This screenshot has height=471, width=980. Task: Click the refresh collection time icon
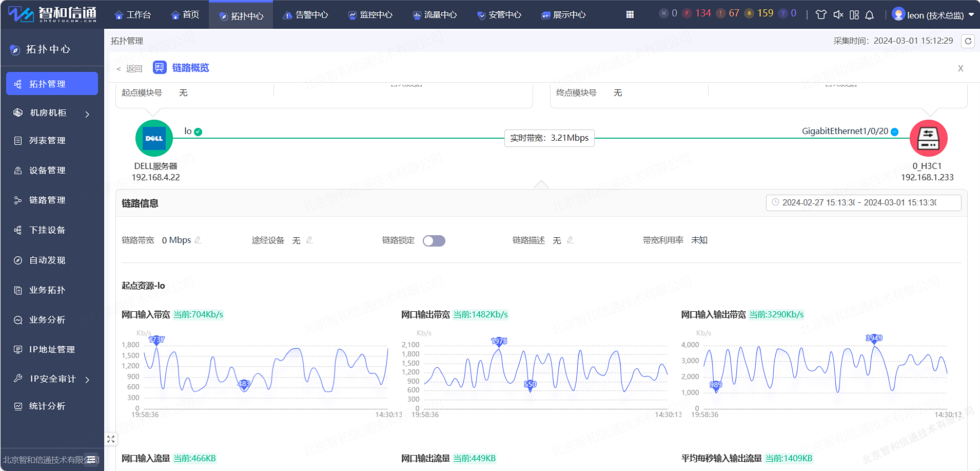click(x=968, y=41)
